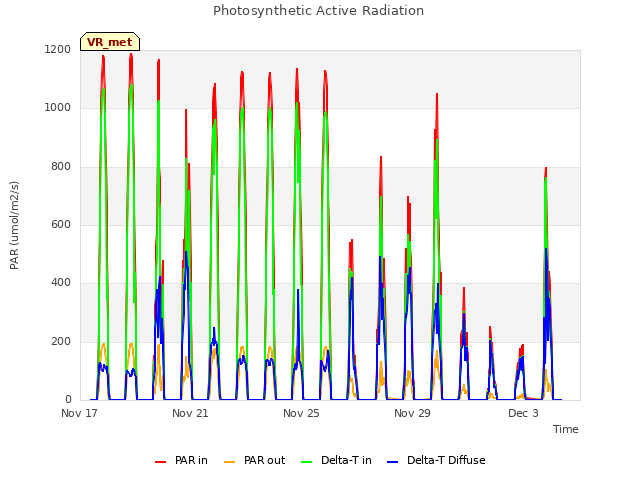Click the 400 y-axis tick value
This screenshot has width=640, height=480.
click(x=61, y=283)
